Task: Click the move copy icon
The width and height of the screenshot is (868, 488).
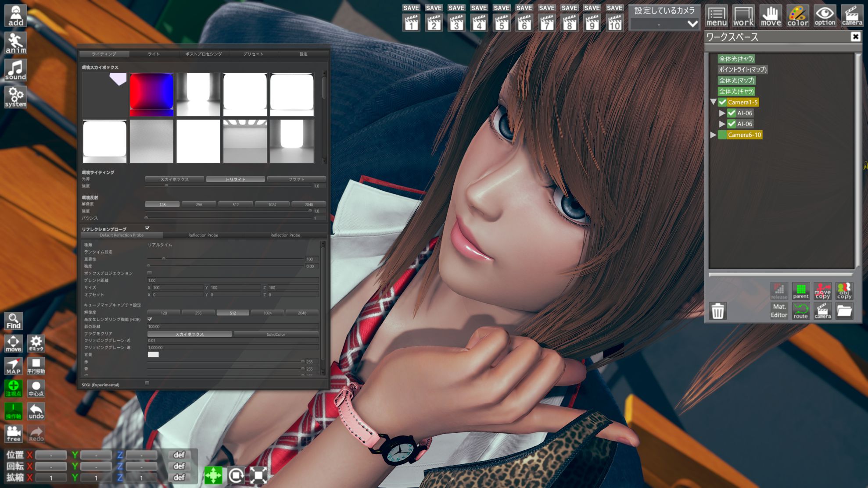Action: coord(822,291)
